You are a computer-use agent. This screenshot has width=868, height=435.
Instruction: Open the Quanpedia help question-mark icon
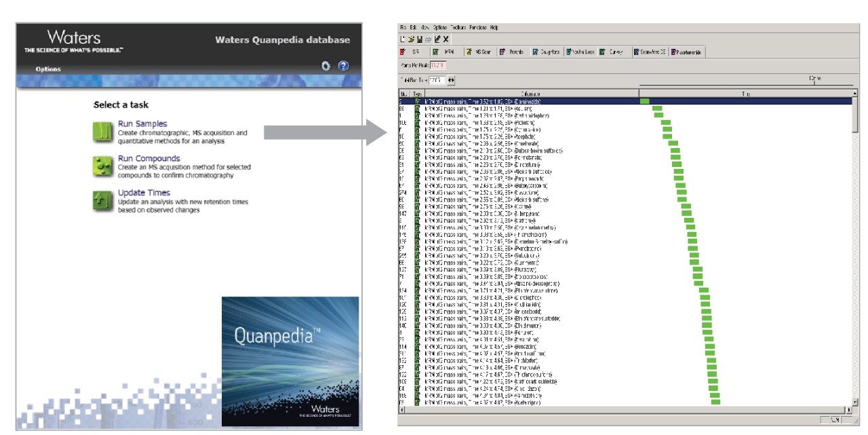point(343,67)
